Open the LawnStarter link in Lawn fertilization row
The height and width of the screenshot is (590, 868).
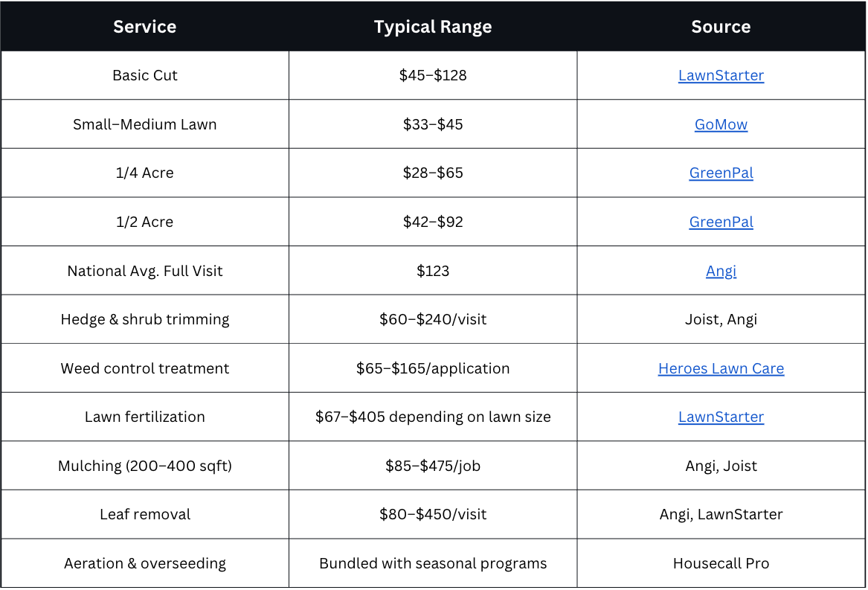point(721,417)
